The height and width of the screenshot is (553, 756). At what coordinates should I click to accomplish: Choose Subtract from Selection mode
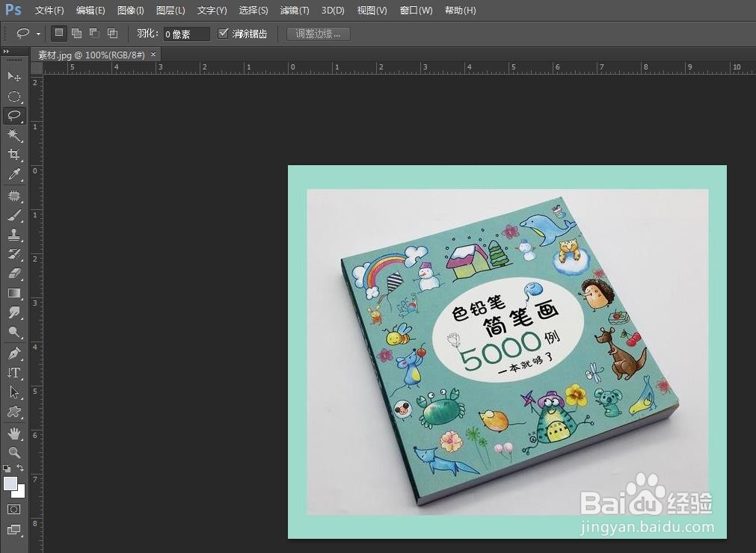tap(94, 33)
